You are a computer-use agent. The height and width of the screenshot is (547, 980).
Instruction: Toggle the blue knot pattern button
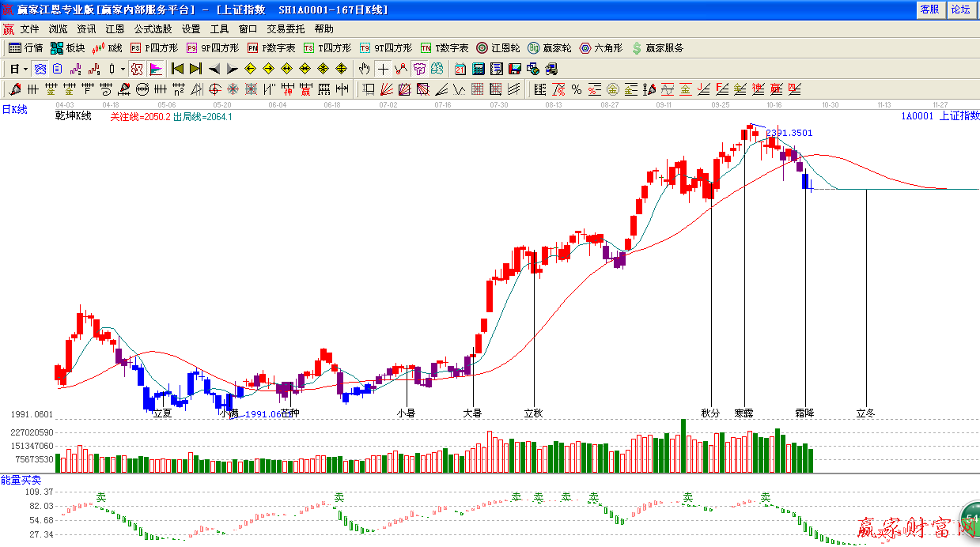[39, 69]
